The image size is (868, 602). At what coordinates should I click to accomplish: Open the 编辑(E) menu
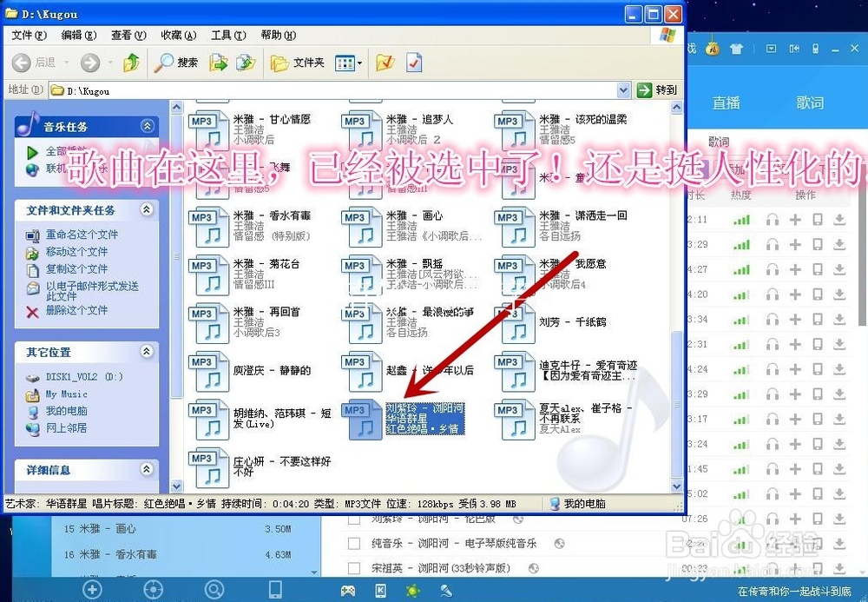pyautogui.click(x=79, y=35)
